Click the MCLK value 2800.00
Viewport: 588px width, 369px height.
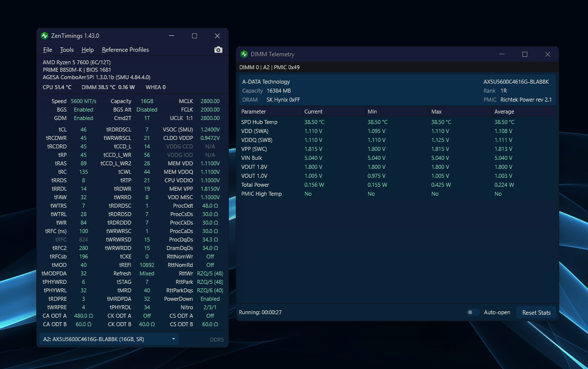(x=210, y=101)
